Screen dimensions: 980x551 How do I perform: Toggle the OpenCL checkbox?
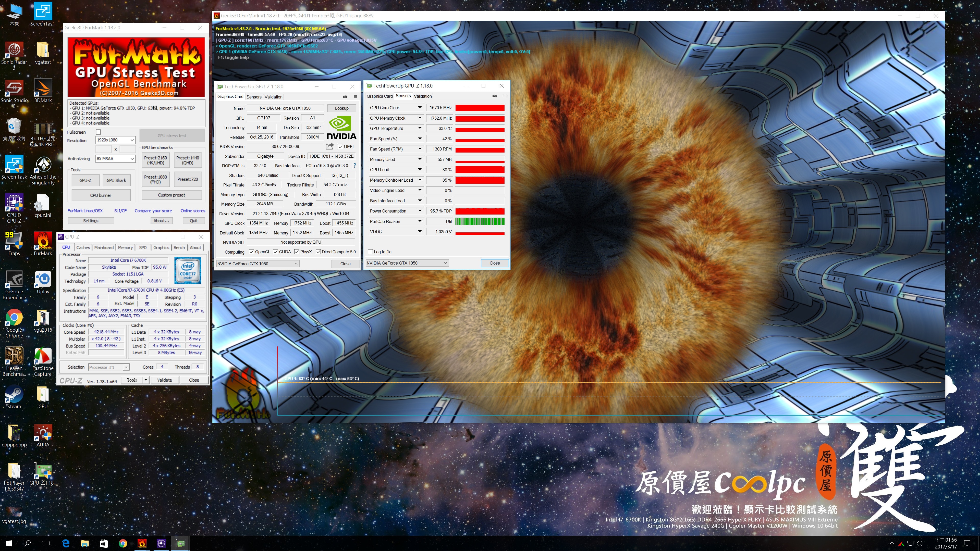(251, 252)
